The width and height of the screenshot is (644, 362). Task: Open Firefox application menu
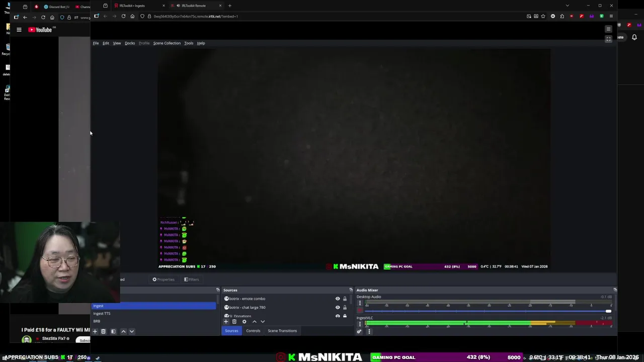point(611,16)
